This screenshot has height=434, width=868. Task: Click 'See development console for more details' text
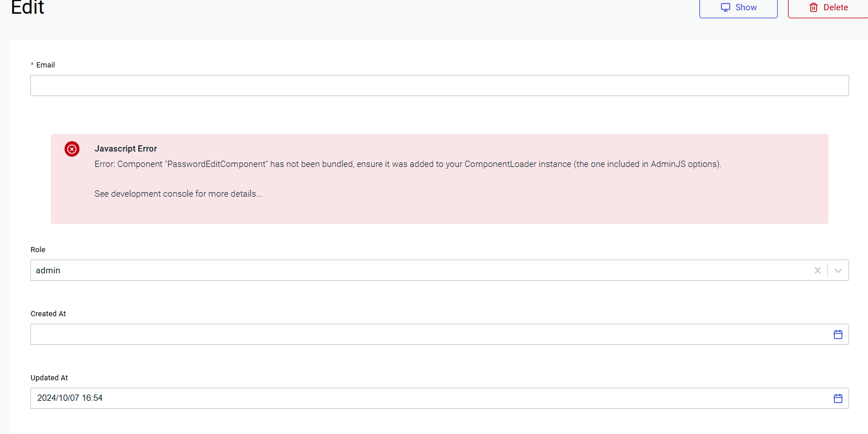[x=178, y=194]
